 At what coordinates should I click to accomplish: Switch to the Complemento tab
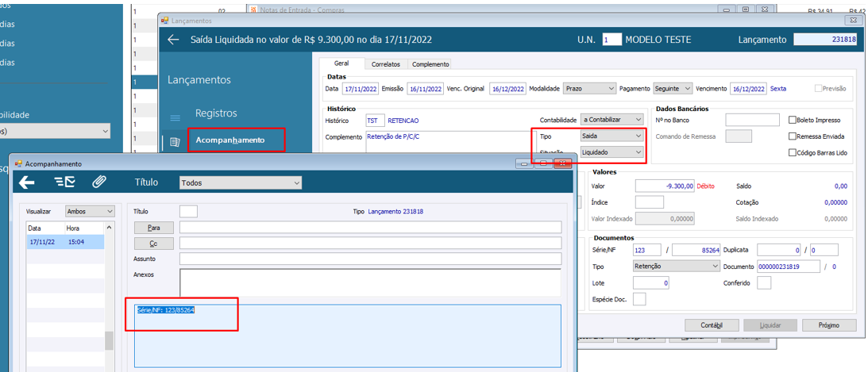click(x=430, y=64)
